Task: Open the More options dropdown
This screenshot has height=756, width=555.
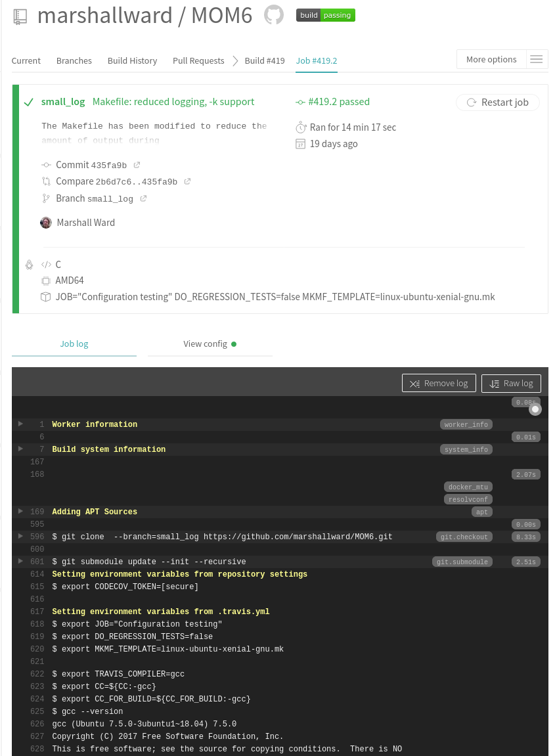Action: click(x=491, y=60)
